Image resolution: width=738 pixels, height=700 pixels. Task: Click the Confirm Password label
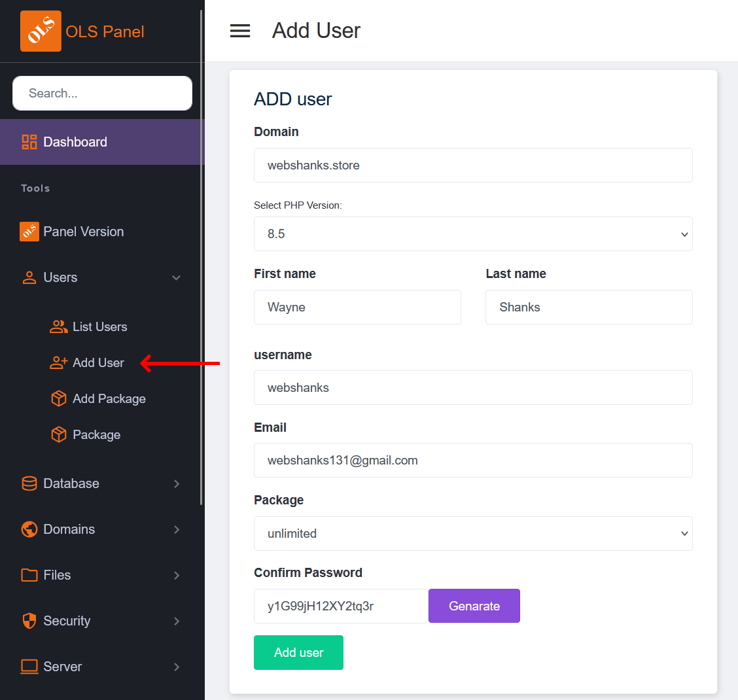308,572
